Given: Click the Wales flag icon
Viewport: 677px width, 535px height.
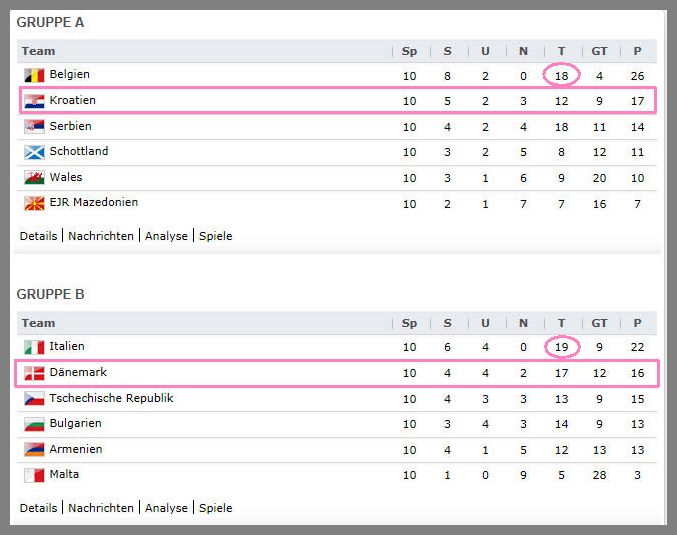Looking at the screenshot, I should coord(34,178).
